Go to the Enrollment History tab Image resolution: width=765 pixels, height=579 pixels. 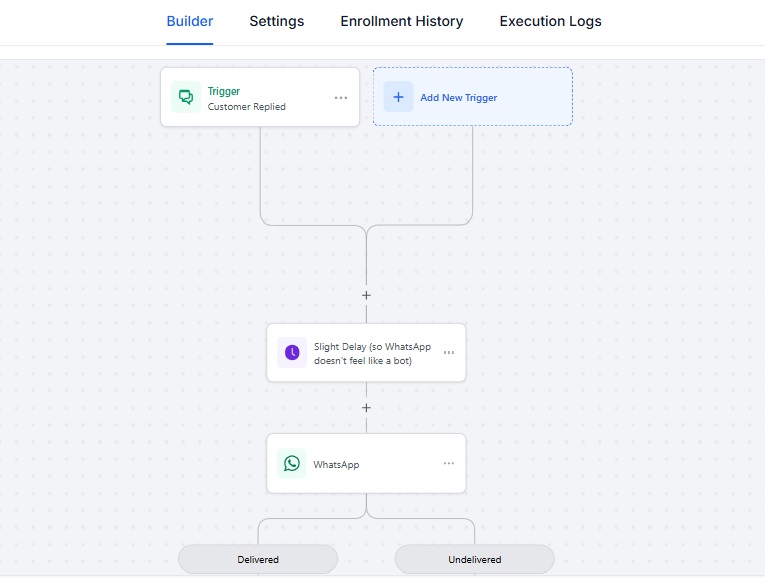(x=402, y=21)
